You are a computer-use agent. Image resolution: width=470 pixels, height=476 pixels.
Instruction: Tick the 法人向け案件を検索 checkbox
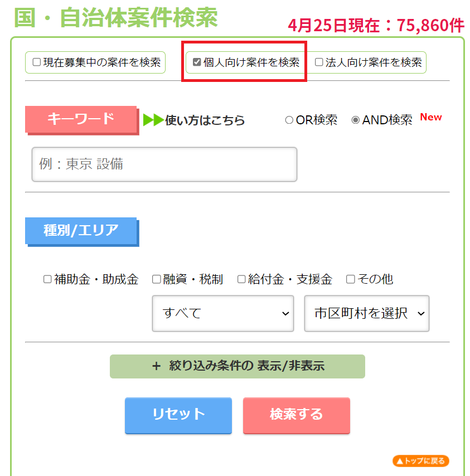tap(319, 62)
